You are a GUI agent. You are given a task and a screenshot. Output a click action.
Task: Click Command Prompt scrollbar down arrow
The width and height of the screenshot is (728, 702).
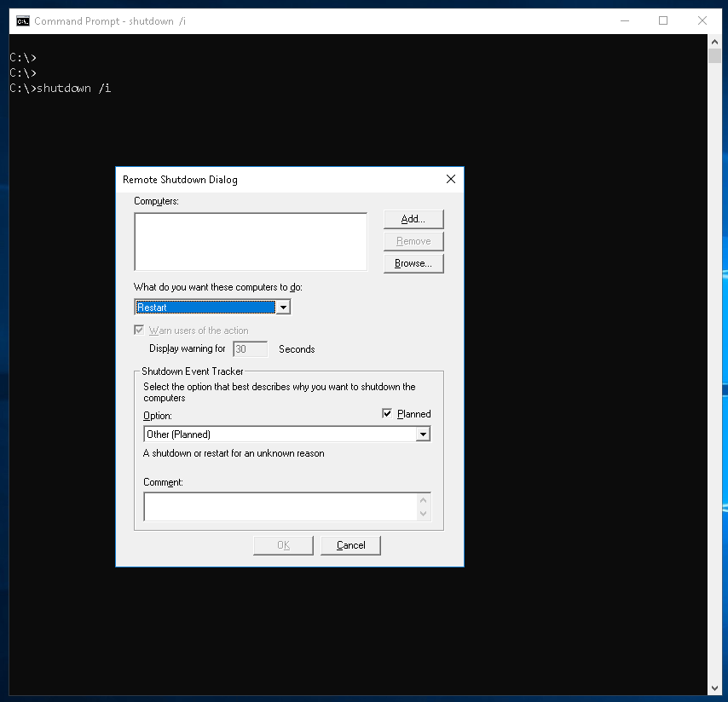(x=714, y=688)
